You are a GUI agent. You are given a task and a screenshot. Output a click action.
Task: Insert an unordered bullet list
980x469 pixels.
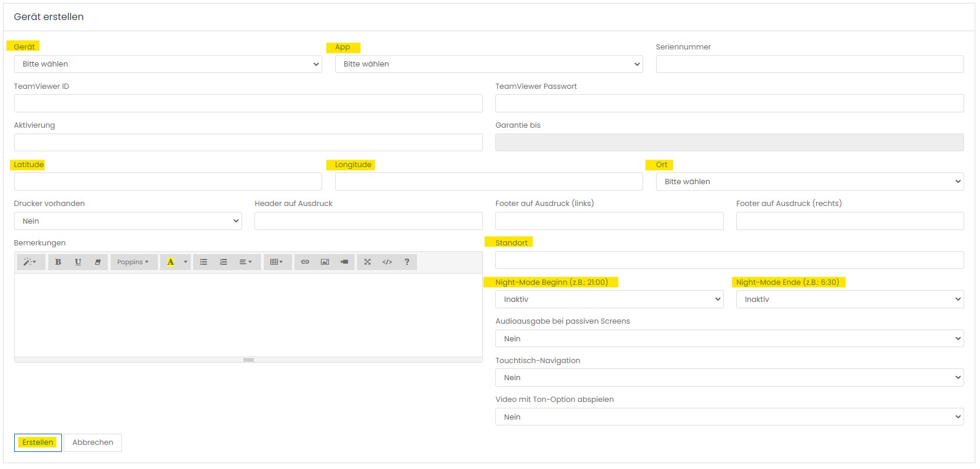pos(203,262)
